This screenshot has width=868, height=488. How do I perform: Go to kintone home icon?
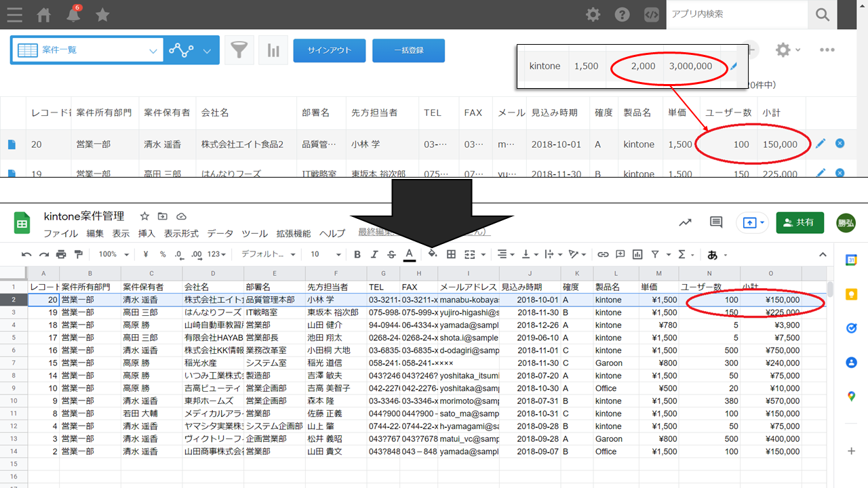click(x=44, y=14)
